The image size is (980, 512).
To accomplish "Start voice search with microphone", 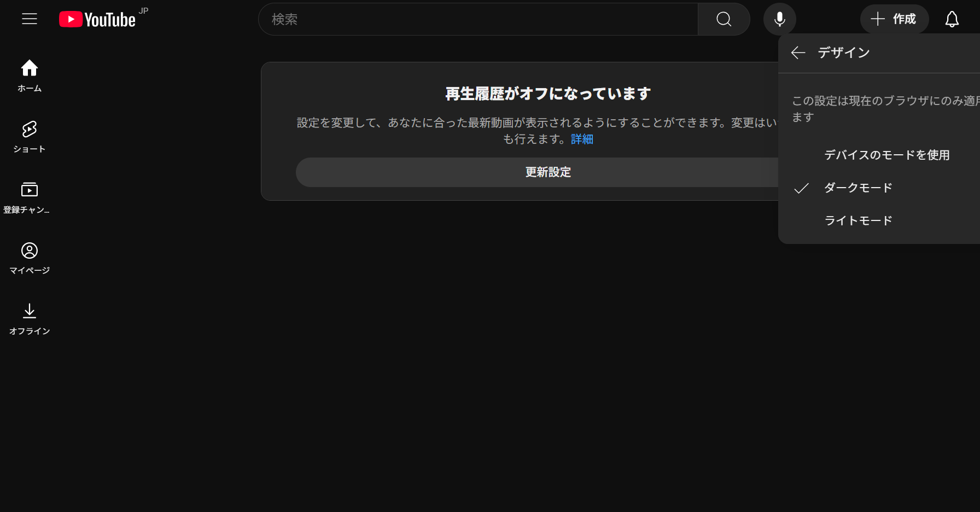I will [x=779, y=19].
